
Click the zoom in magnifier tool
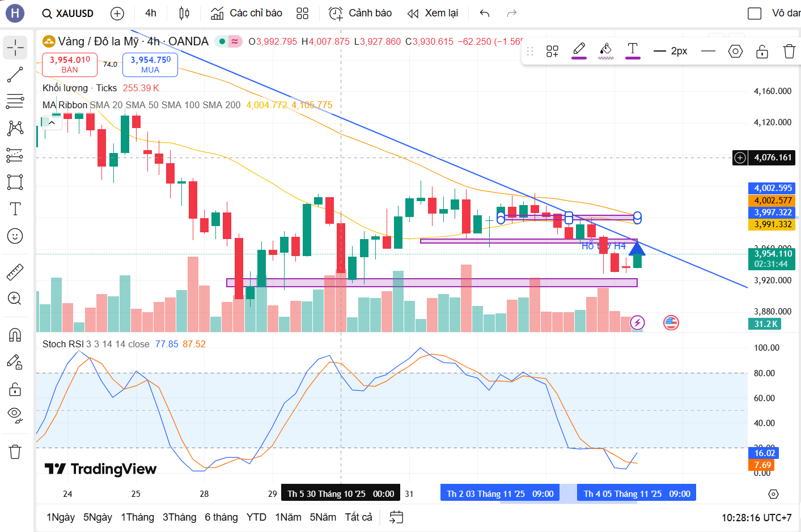point(15,299)
